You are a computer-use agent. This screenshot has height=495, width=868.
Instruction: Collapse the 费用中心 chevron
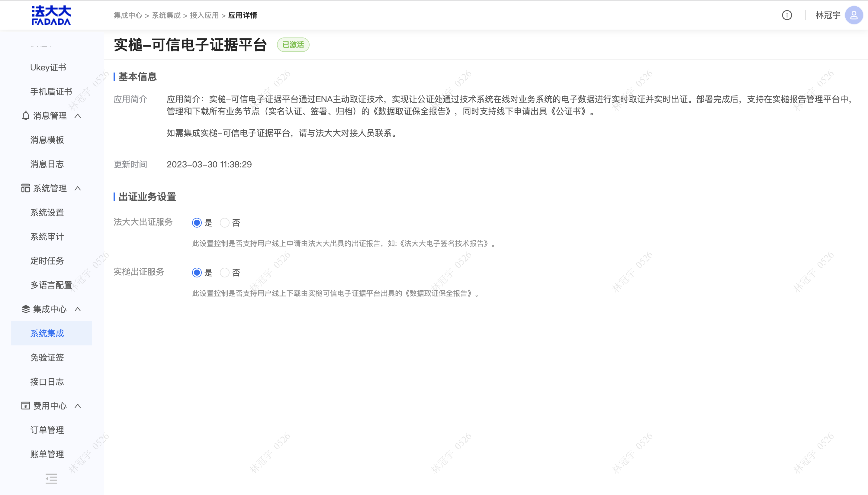(78, 406)
